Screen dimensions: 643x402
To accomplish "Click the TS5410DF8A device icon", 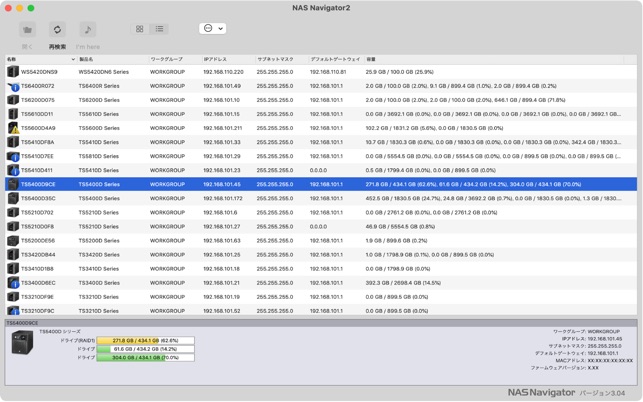I will 13,142.
